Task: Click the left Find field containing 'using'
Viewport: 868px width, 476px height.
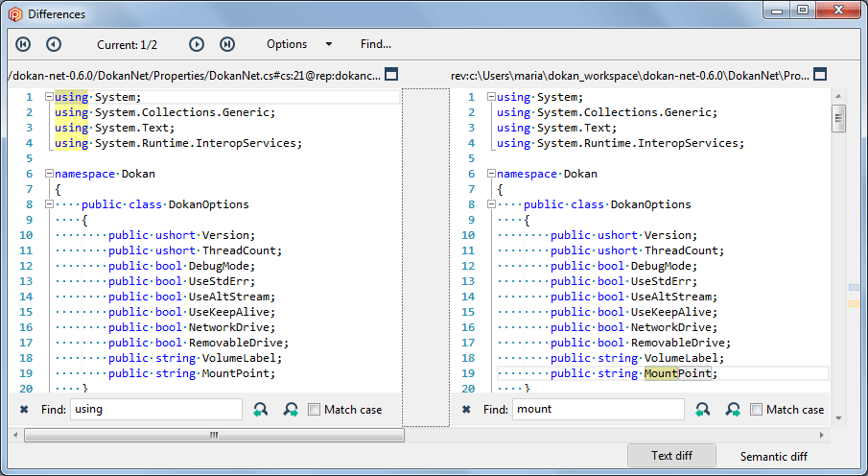Action: (x=156, y=410)
